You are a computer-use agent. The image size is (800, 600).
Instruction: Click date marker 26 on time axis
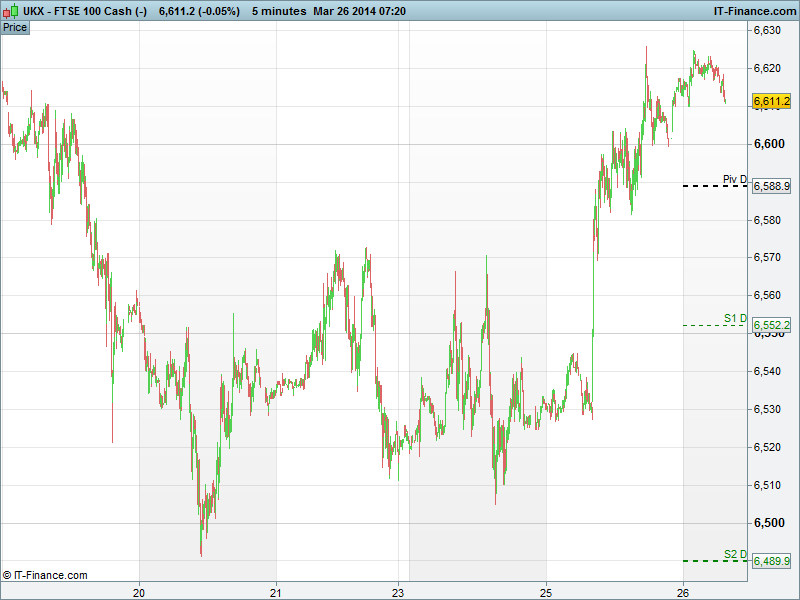683,590
